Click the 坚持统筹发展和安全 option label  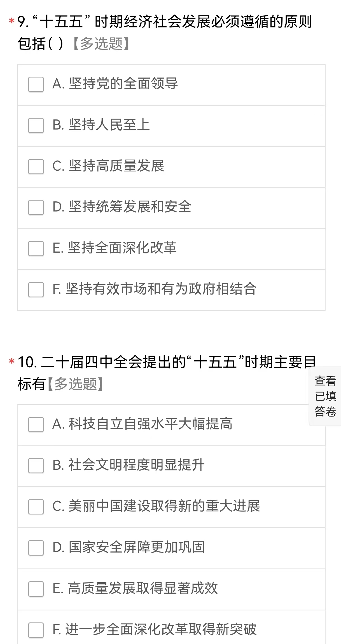pos(130,207)
